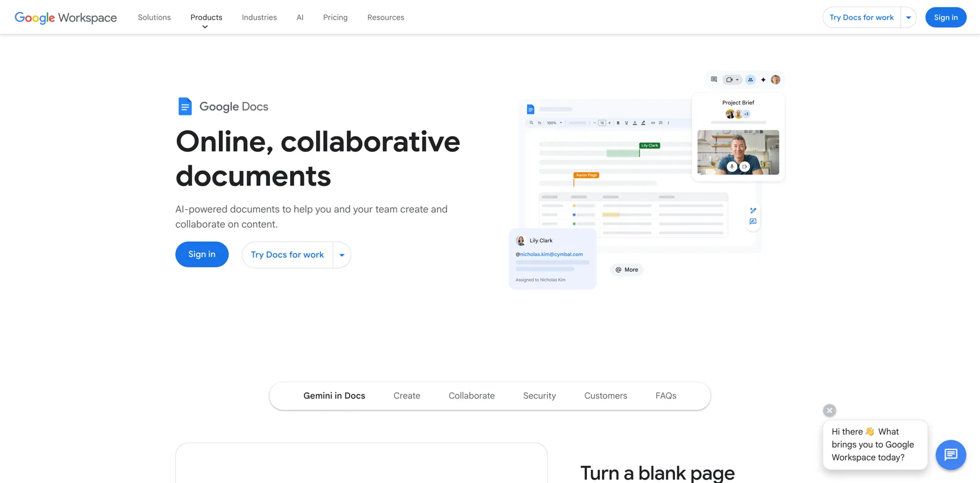
Task: Toggle underline in the mock toolbar
Action: 626,123
